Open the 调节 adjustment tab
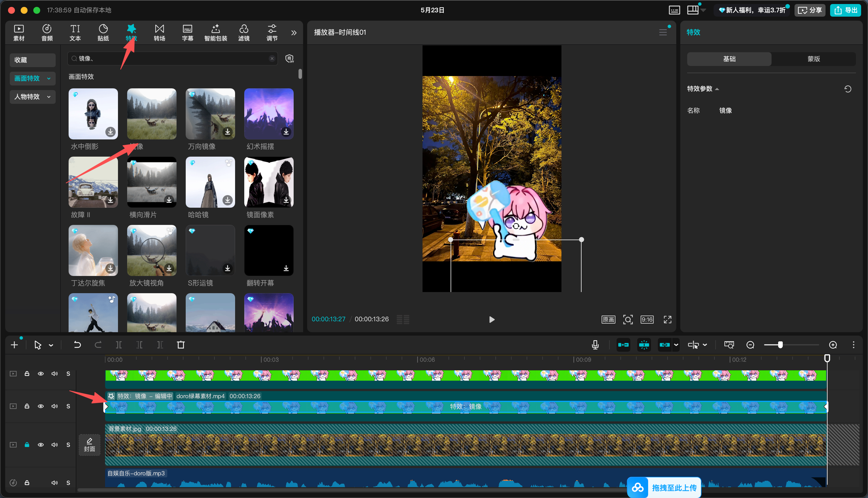868x498 pixels. (x=272, y=32)
